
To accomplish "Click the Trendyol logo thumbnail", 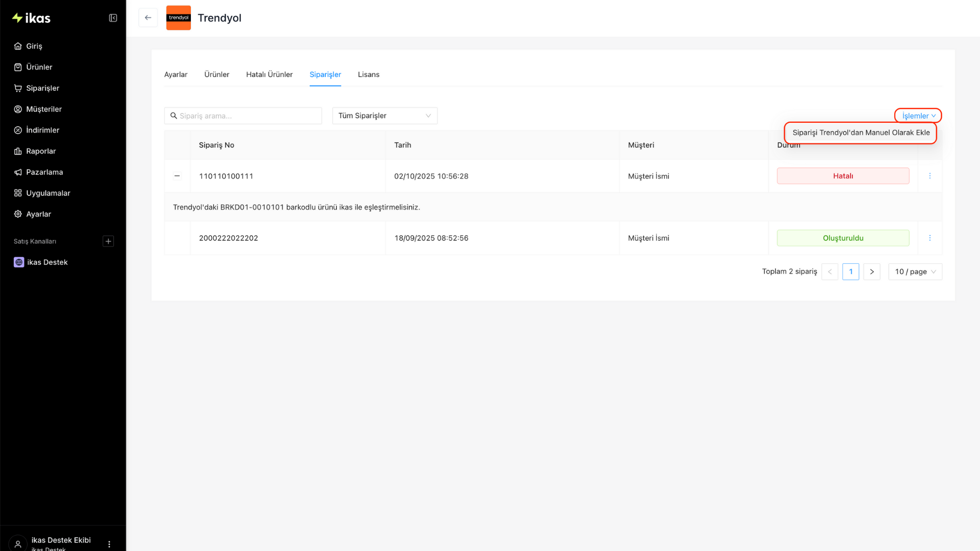I will pos(179,18).
